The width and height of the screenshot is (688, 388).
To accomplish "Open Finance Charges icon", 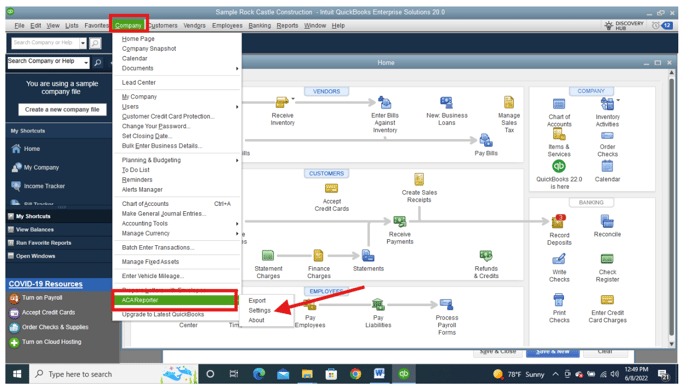I will click(x=319, y=255).
